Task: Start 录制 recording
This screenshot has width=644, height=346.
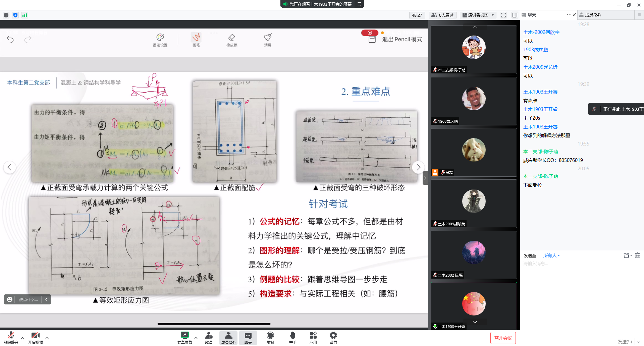Action: tap(270, 337)
